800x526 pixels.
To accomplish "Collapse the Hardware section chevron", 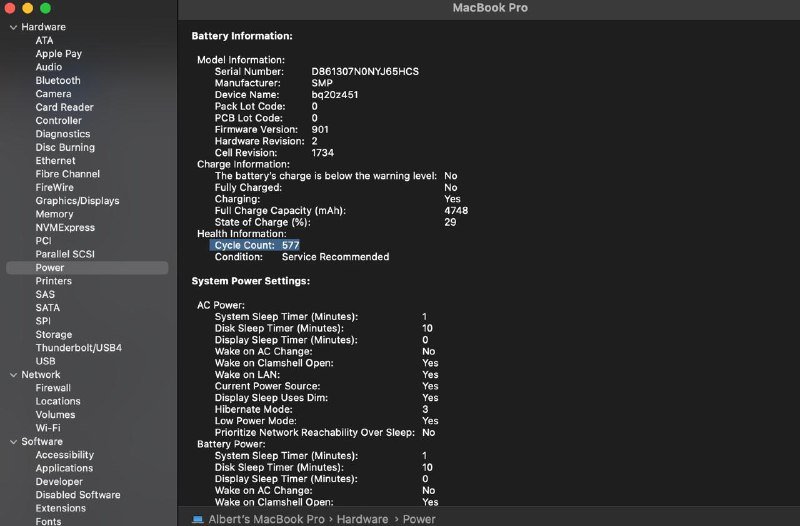I will click(x=13, y=28).
